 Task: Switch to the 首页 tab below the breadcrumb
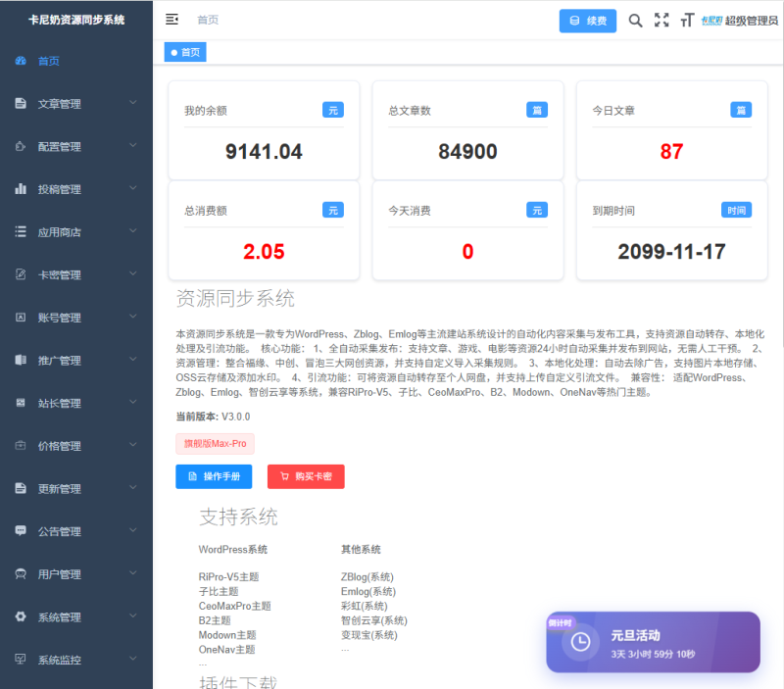(x=185, y=51)
